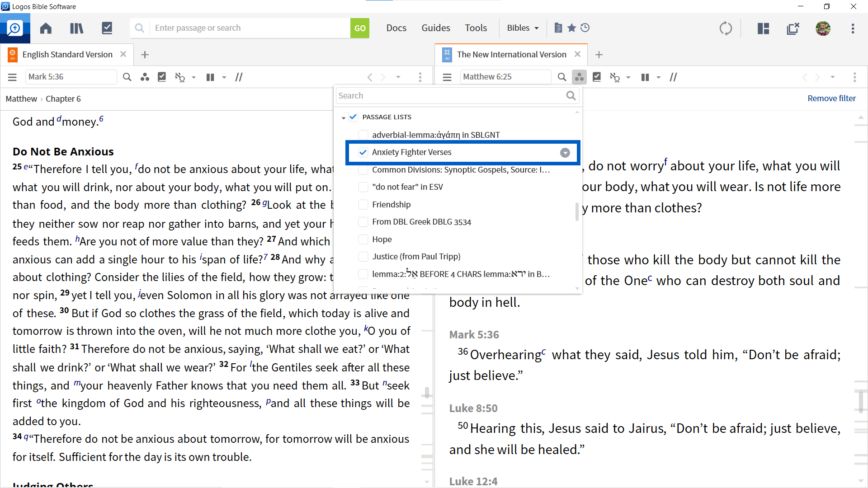Open Favorites with the star icon
Image resolution: width=868 pixels, height=488 pixels.
tap(571, 28)
